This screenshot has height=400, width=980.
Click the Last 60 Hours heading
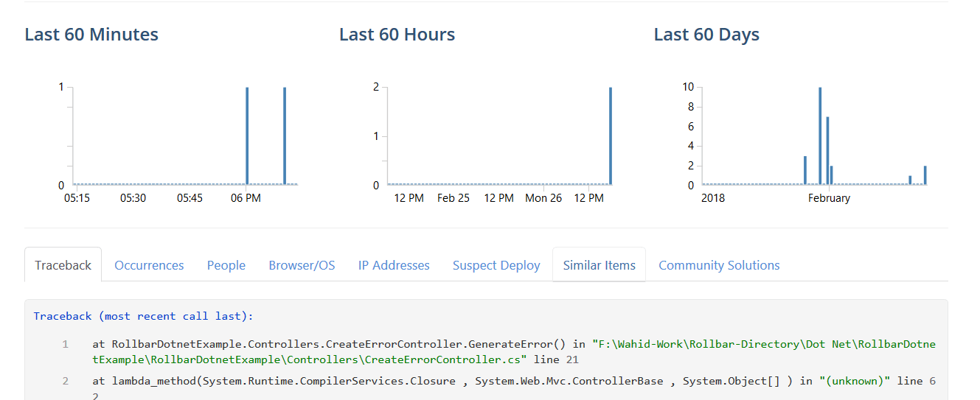[397, 35]
